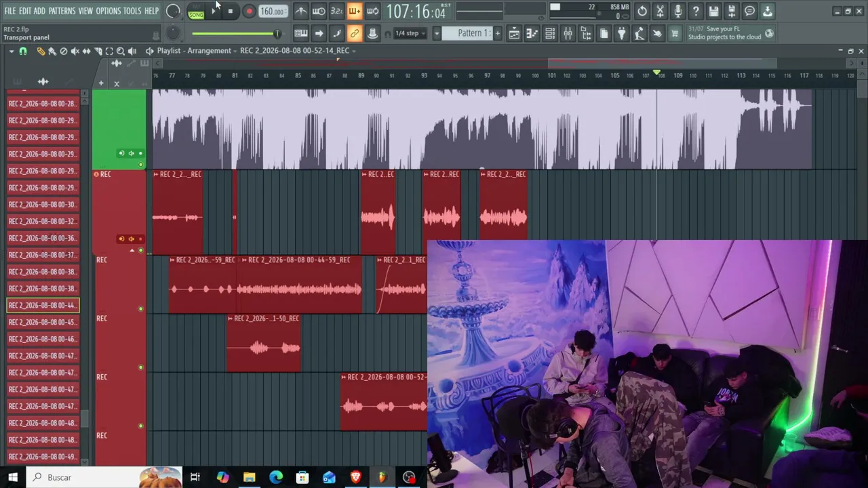Toggle Pat/Song mode switch

pos(196,12)
